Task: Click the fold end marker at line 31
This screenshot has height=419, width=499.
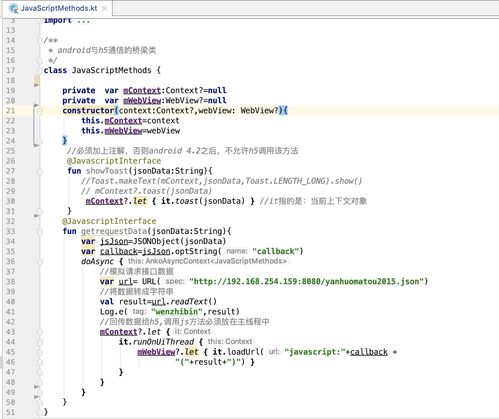Action: coord(40,211)
